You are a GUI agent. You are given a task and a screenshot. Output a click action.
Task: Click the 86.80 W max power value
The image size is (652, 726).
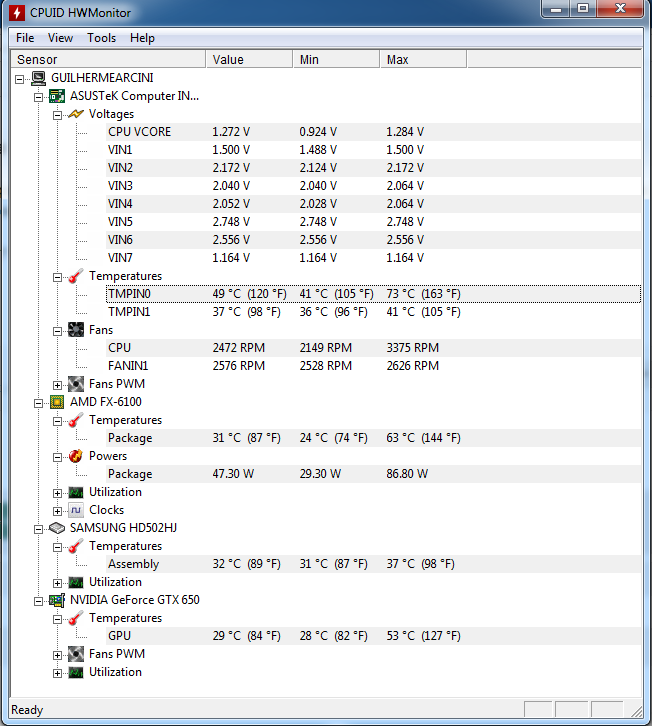[407, 474]
